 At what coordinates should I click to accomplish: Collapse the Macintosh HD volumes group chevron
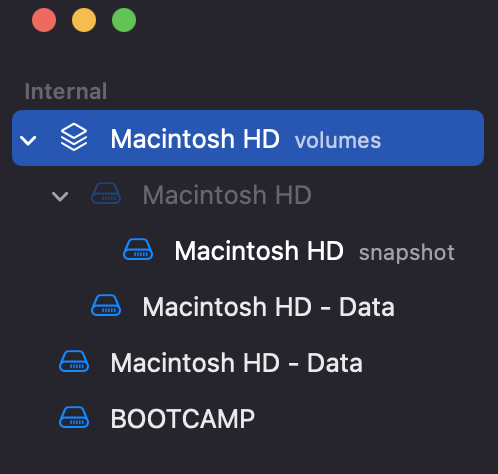click(28, 140)
